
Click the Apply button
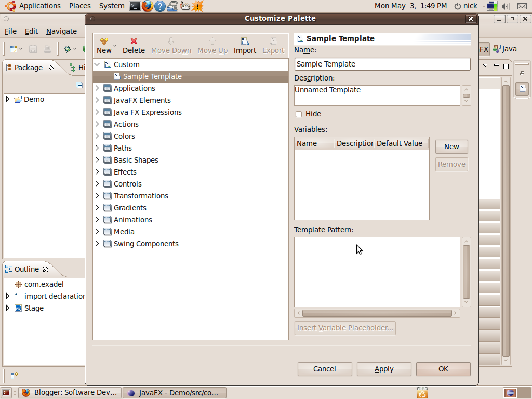click(x=384, y=369)
